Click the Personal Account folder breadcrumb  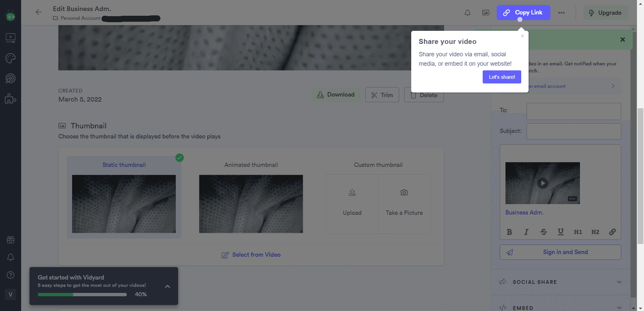click(77, 18)
